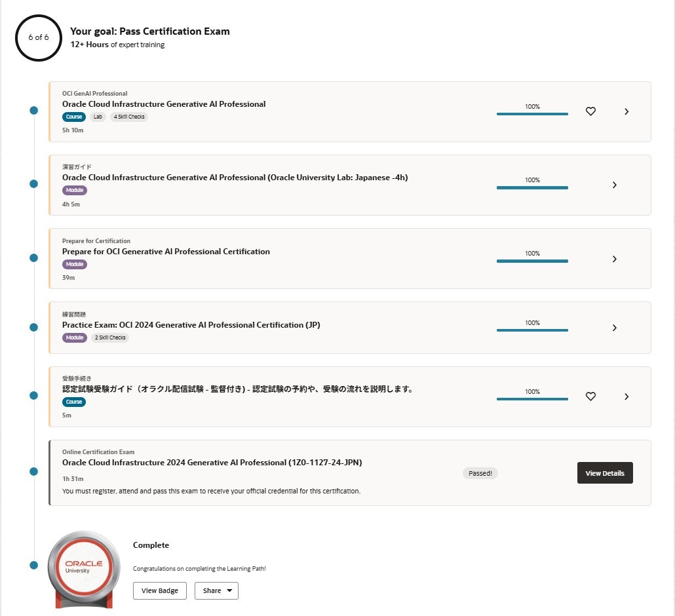Screen dimensions: 675x616
Task: Click the 'Complete' heading
Action: [x=151, y=545]
